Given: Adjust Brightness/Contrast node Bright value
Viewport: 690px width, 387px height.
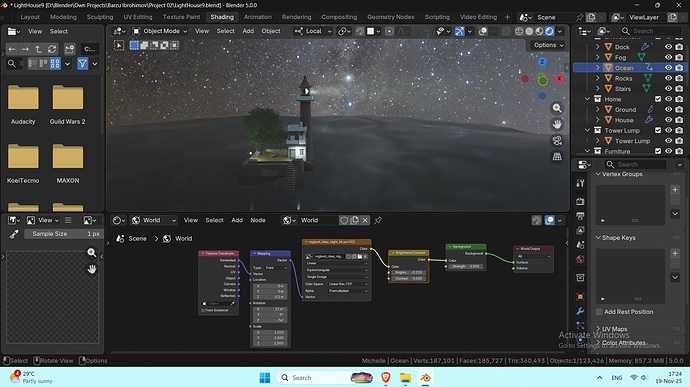Looking at the screenshot, I should pyautogui.click(x=408, y=273).
